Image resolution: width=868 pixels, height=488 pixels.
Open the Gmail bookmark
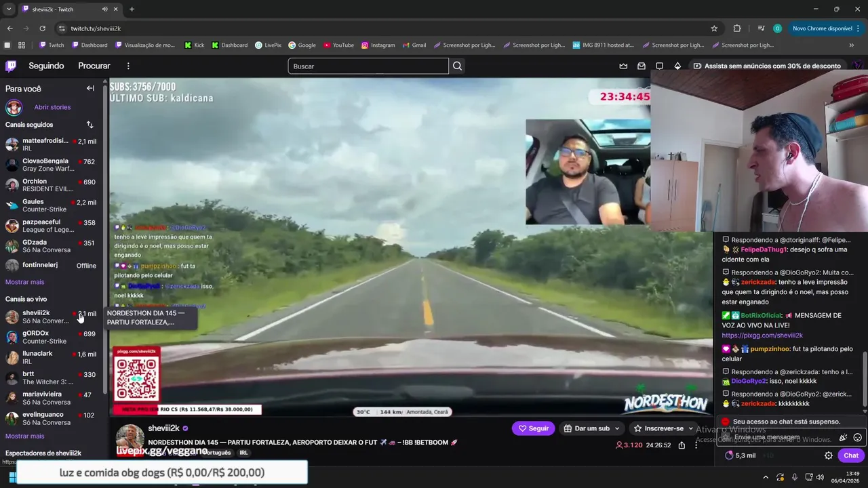click(x=414, y=45)
